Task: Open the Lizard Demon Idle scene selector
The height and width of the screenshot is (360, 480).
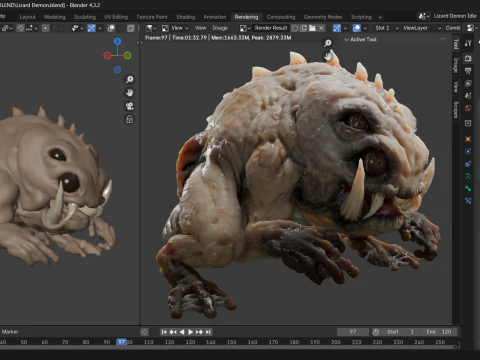Action: [455, 16]
